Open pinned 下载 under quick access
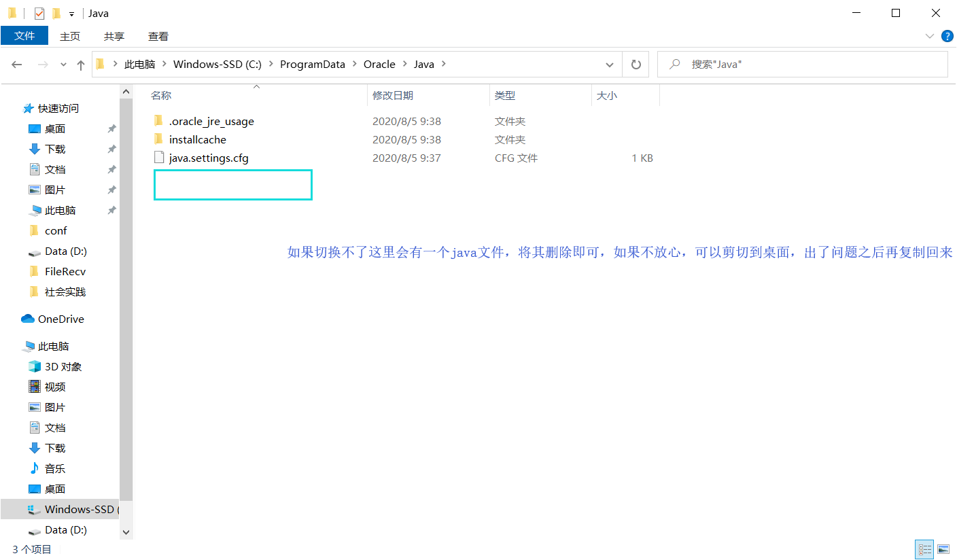 tap(55, 149)
